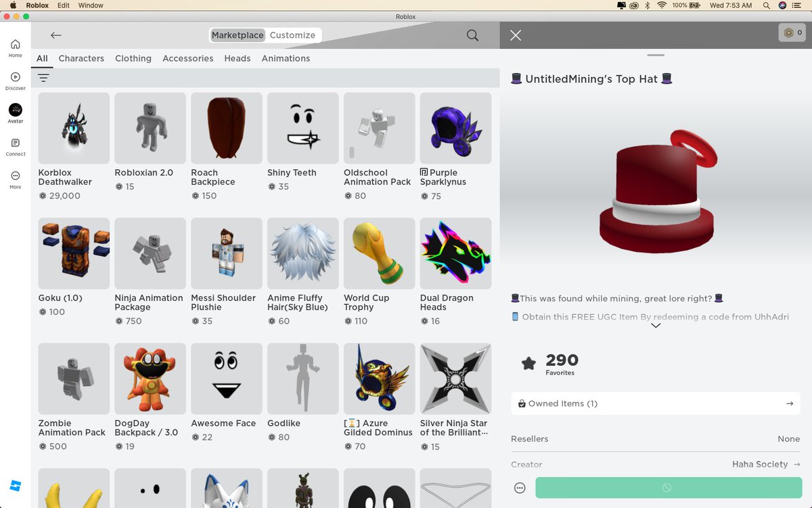Click the panel drag handle bar
Screen dimensions: 812x508
click(x=656, y=55)
